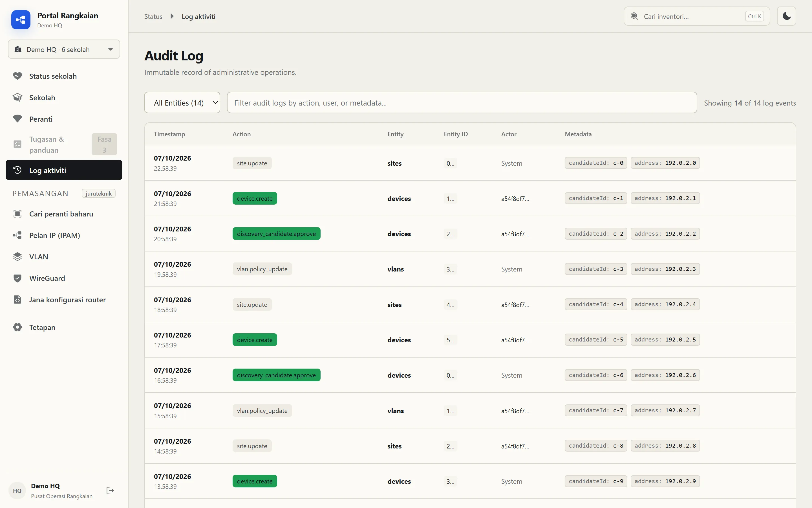Viewport: 812px width, 508px height.
Task: Click address: 192.0.2.4 metadata chip
Action: tap(665, 305)
